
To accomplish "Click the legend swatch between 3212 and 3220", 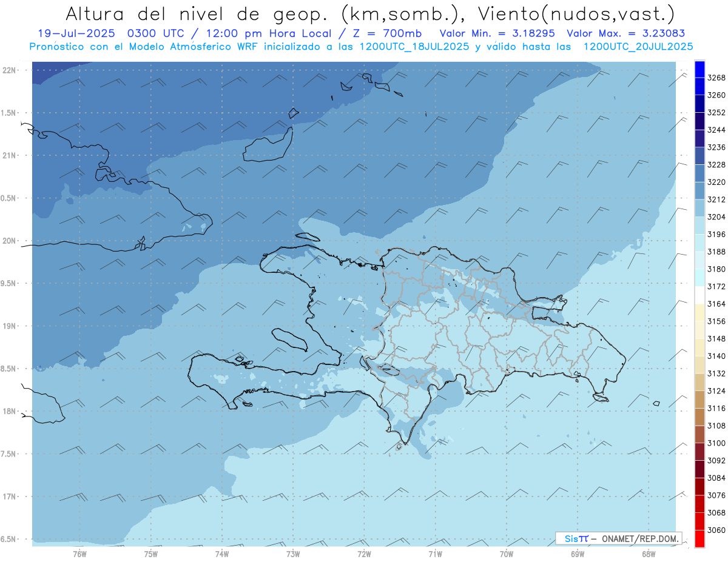I will point(699,191).
